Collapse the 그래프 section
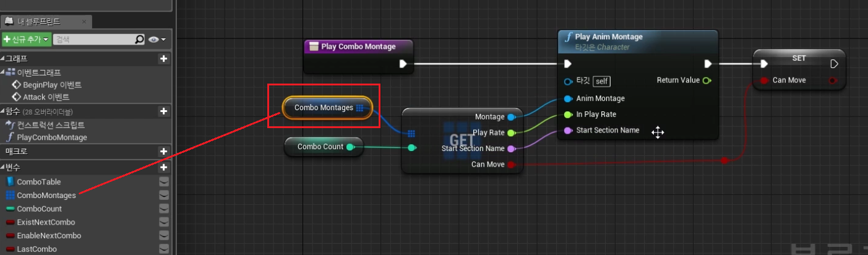868x255 pixels. [x=2, y=59]
